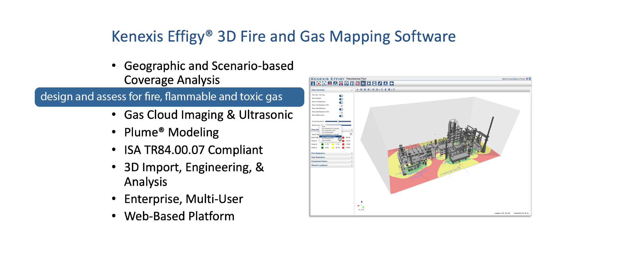Open the Jim McGlone user link

514,79
